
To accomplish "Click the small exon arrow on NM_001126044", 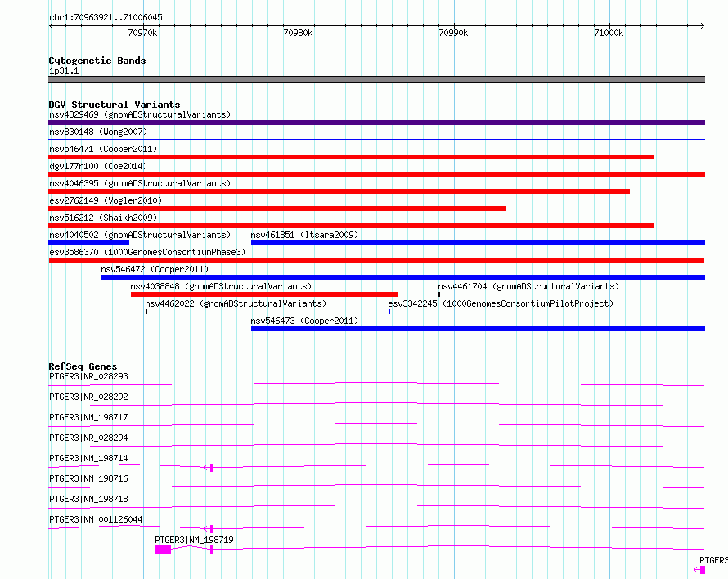I will [209, 529].
